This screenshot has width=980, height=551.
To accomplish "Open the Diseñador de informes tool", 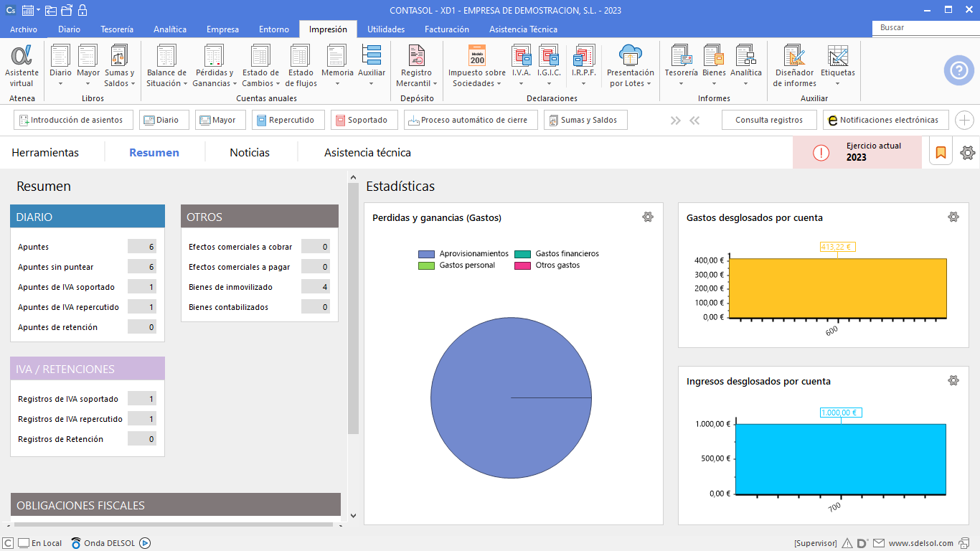I will pos(794,57).
